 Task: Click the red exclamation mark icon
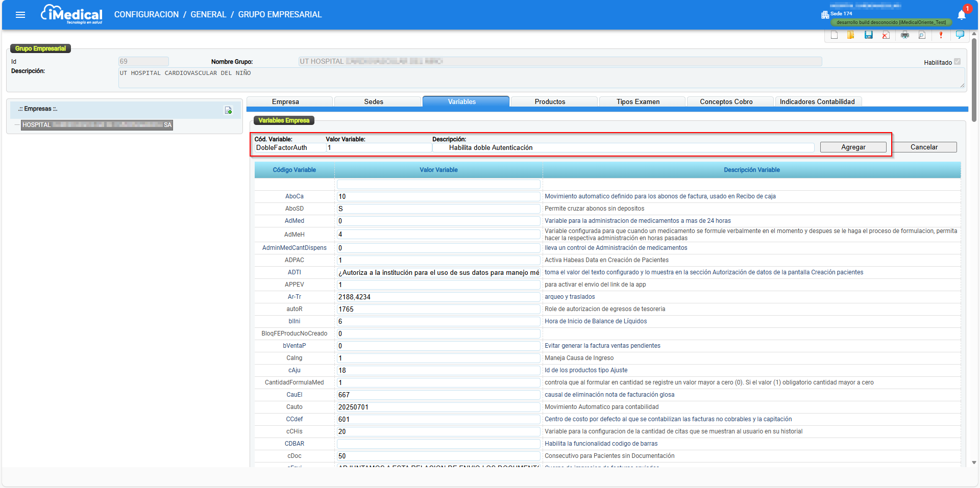click(x=941, y=35)
